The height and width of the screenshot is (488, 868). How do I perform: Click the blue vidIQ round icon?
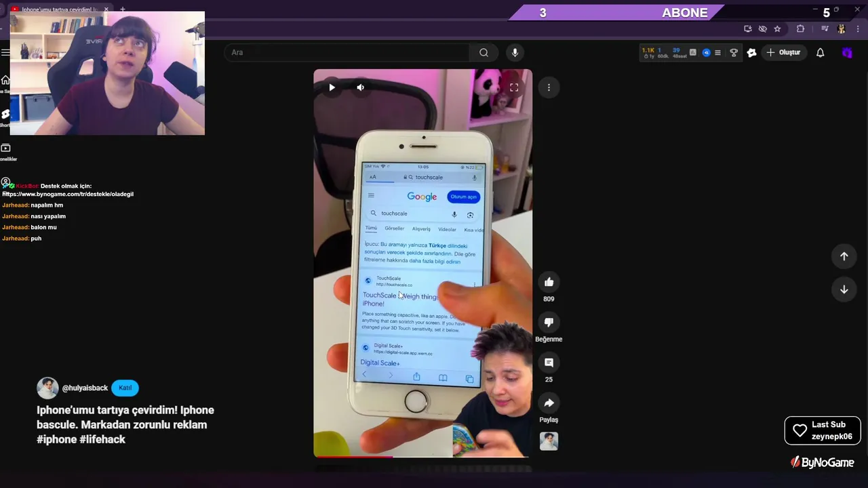(x=706, y=52)
